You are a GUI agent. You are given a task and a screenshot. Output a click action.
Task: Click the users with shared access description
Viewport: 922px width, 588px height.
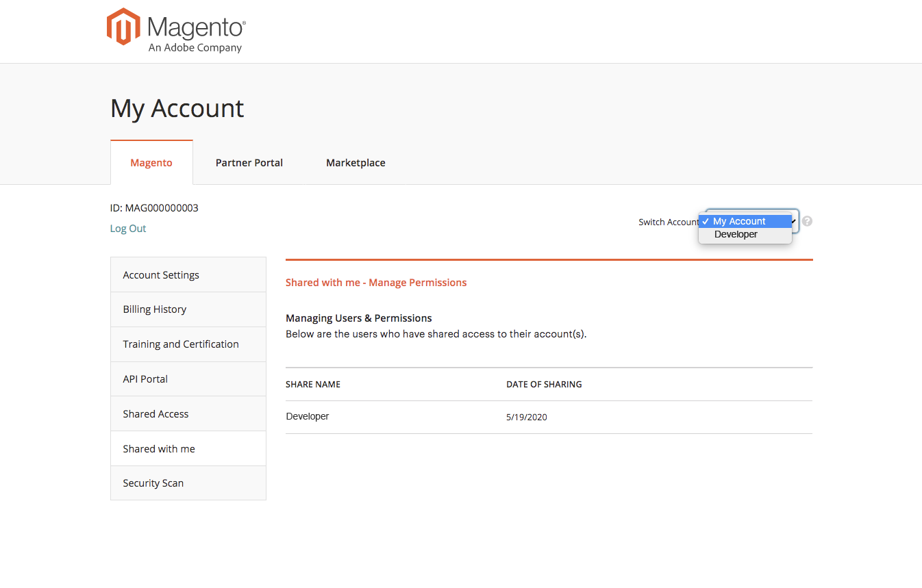pyautogui.click(x=436, y=335)
